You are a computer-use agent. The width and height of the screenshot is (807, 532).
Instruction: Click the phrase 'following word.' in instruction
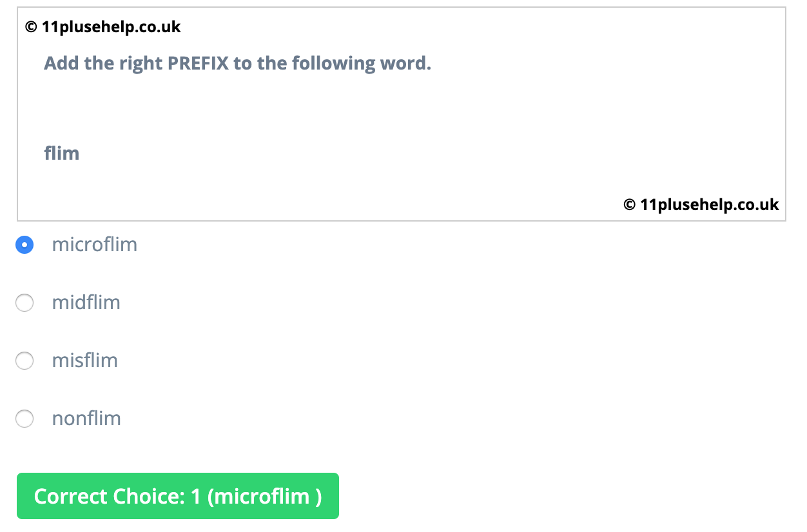point(361,63)
